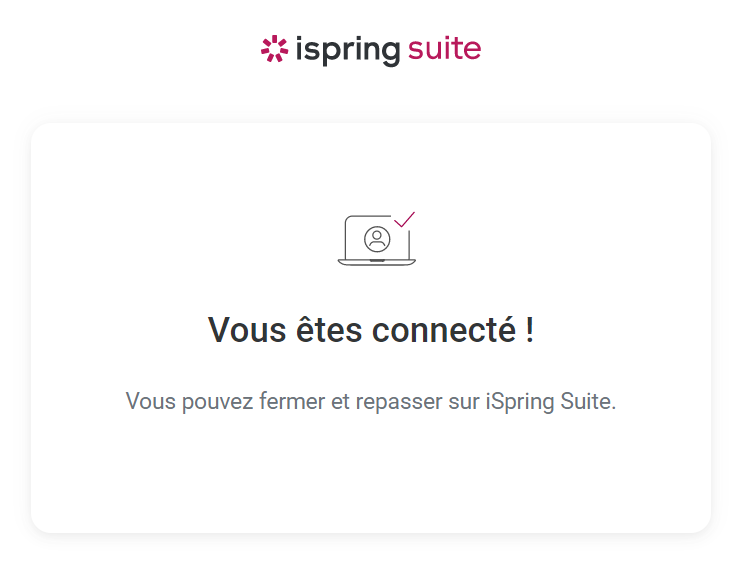Viewport: 749px width, 585px height.
Task: Click the laptop illustration icon
Action: tap(376, 240)
